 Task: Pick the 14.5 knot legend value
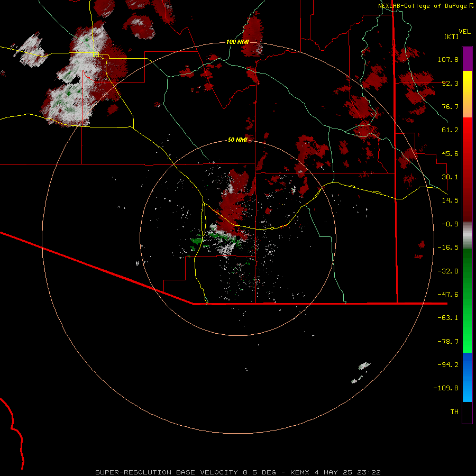pyautogui.click(x=450, y=200)
